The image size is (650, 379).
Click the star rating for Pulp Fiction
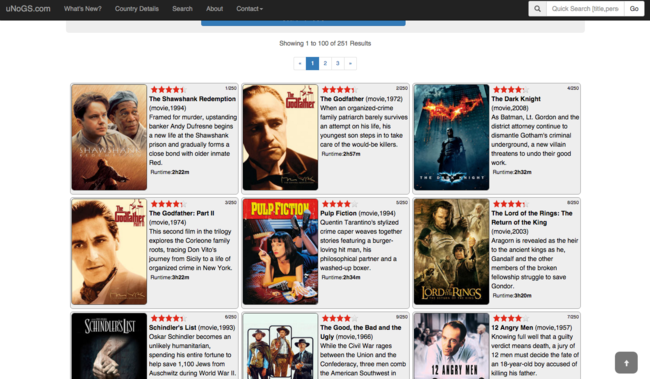tap(339, 204)
